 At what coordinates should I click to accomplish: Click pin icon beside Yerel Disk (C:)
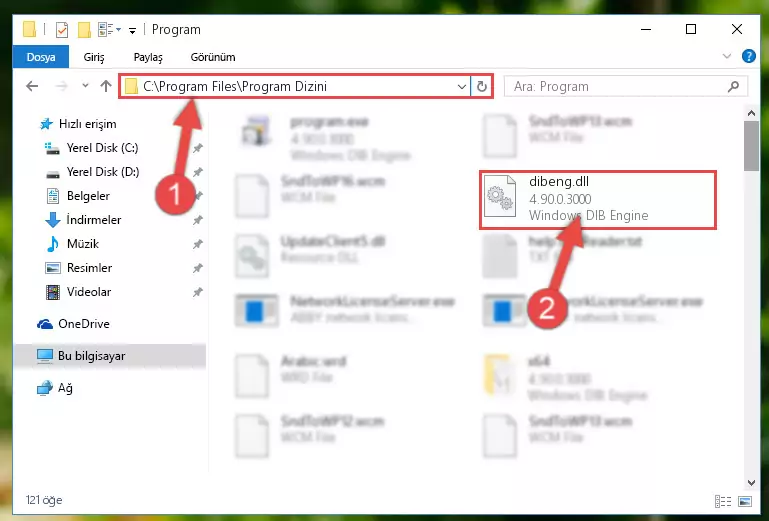click(198, 148)
